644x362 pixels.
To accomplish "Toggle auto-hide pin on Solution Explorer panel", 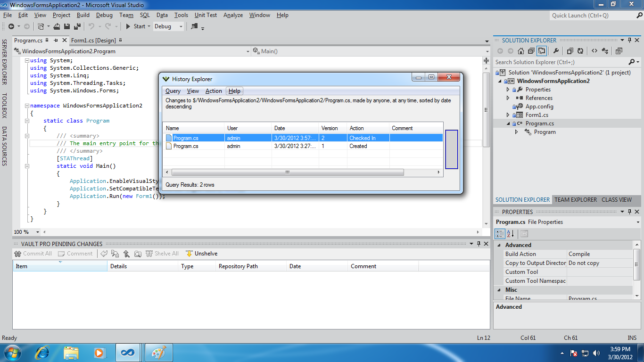I will (x=629, y=41).
